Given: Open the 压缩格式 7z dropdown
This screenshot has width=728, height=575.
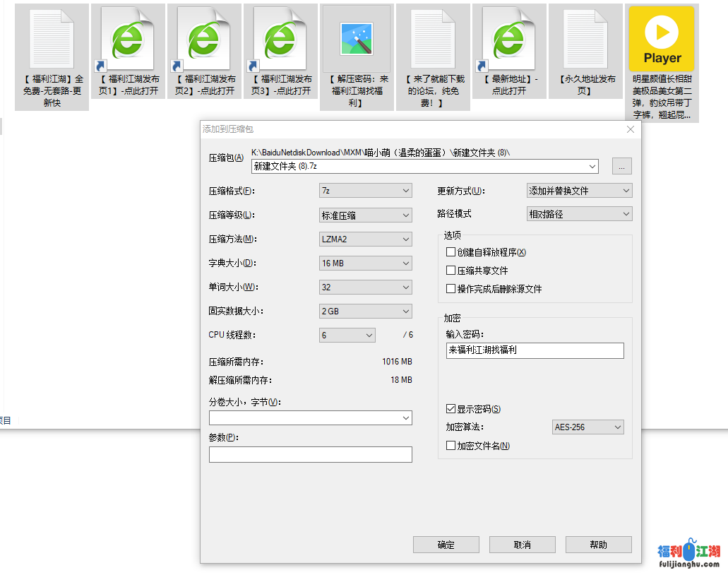Looking at the screenshot, I should click(x=365, y=191).
